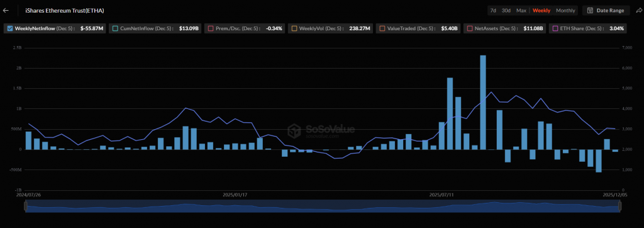Image resolution: width=644 pixels, height=228 pixels.
Task: Click the lowest negative outflow bar
Action: click(x=599, y=161)
